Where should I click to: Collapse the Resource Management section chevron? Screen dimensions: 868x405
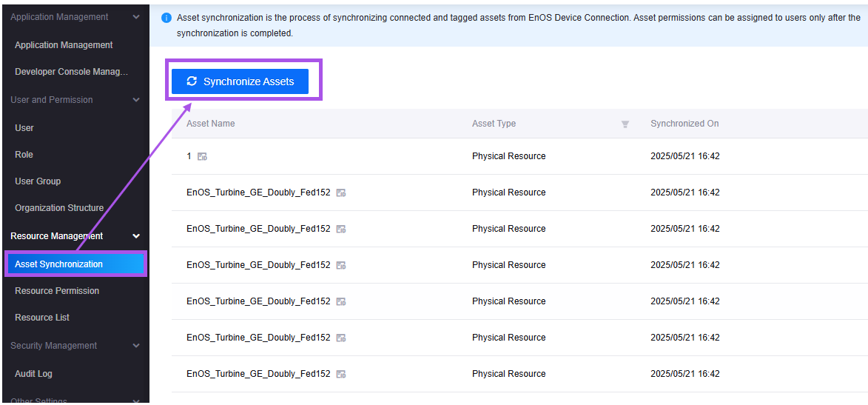coord(136,236)
